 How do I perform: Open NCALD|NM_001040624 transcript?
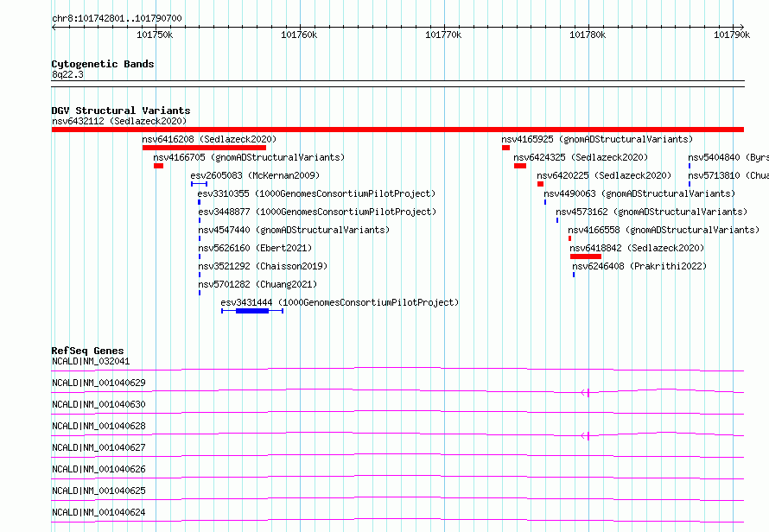click(99, 512)
